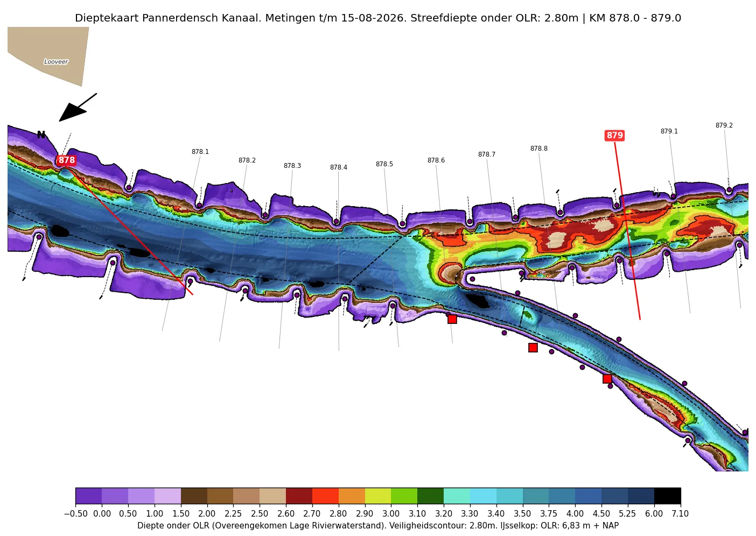This screenshot has width=756, height=536.
Task: Click the red 878 kilometer marker label
Action: 67,160
